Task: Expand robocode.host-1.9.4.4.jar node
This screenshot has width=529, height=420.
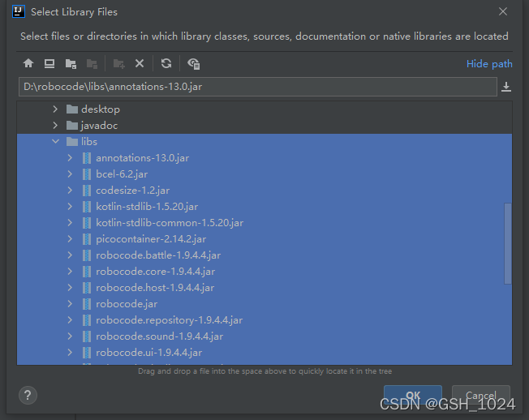Action: (x=70, y=288)
